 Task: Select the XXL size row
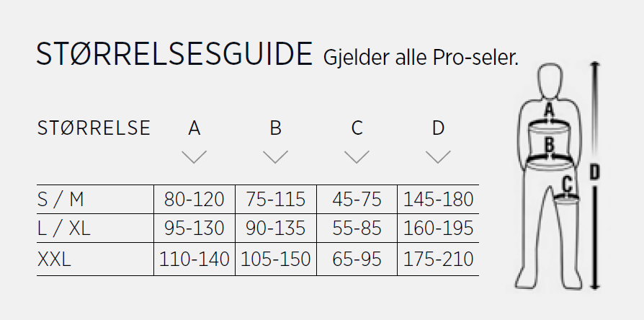[x=257, y=259]
